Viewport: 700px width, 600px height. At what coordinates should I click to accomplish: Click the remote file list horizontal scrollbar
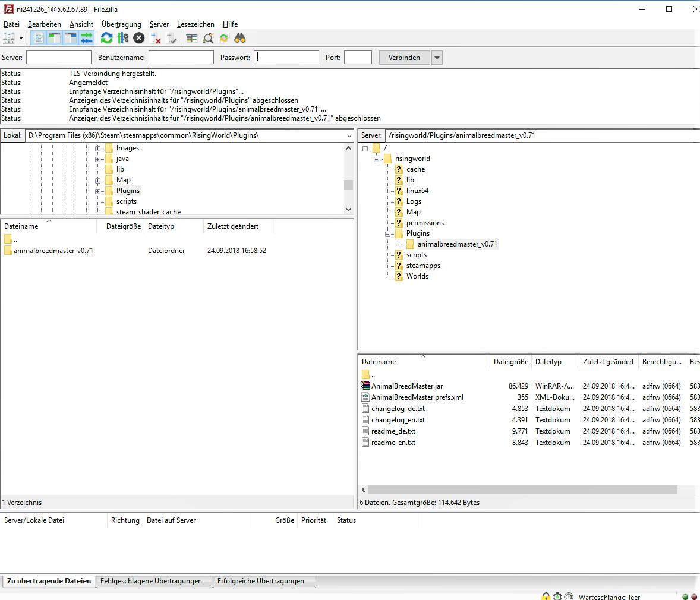pyautogui.click(x=522, y=490)
